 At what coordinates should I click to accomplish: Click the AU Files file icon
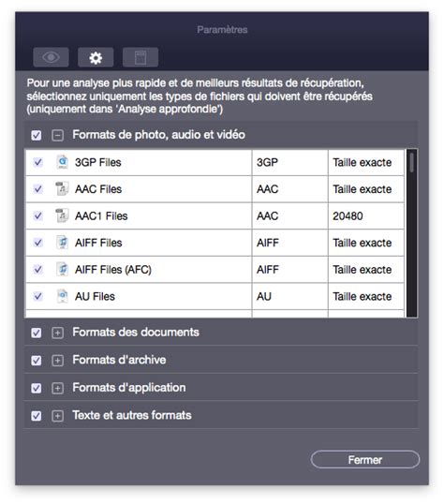[x=63, y=296]
